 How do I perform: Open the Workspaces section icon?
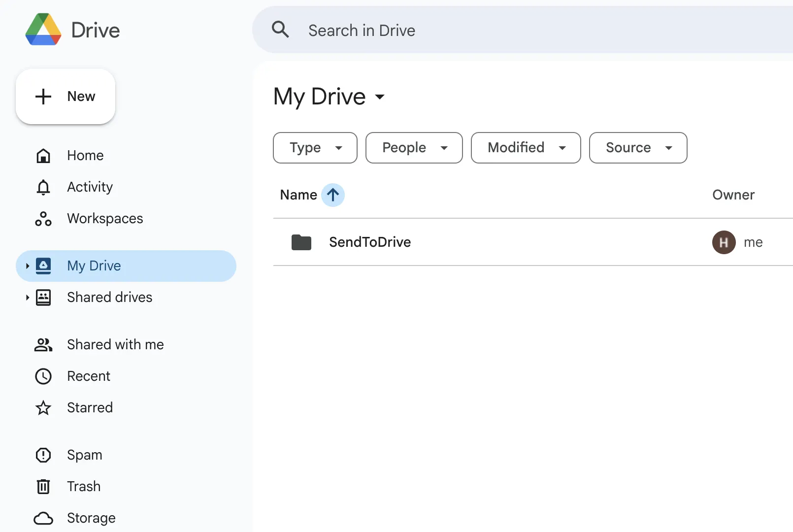coord(43,218)
